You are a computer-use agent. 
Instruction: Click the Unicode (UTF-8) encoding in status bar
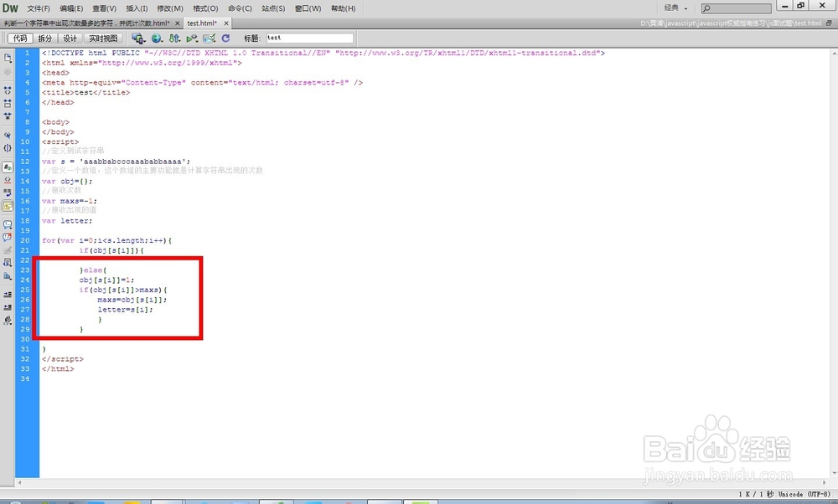tap(804, 495)
